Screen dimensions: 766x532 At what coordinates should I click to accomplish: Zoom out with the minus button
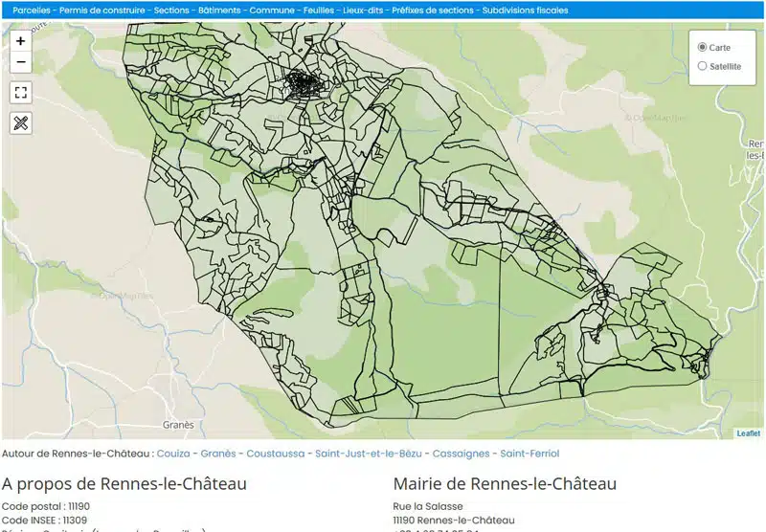coord(20,62)
